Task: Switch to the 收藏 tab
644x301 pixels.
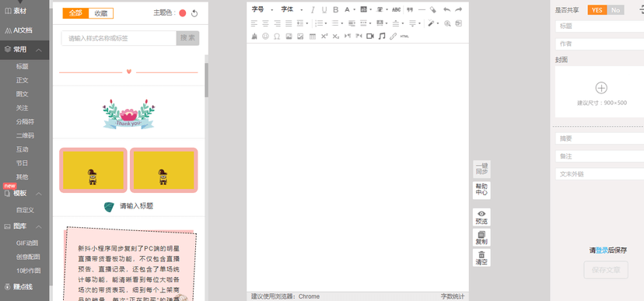Action: (101, 13)
